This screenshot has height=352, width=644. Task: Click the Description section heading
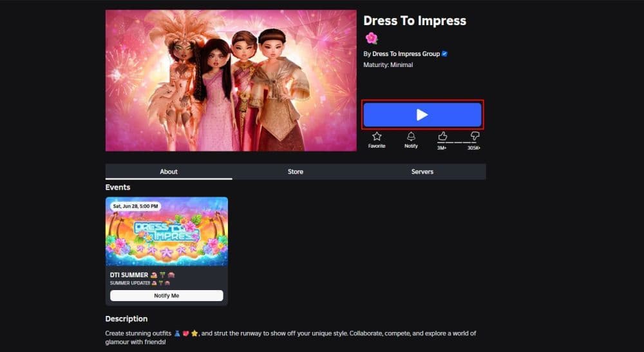(126, 318)
